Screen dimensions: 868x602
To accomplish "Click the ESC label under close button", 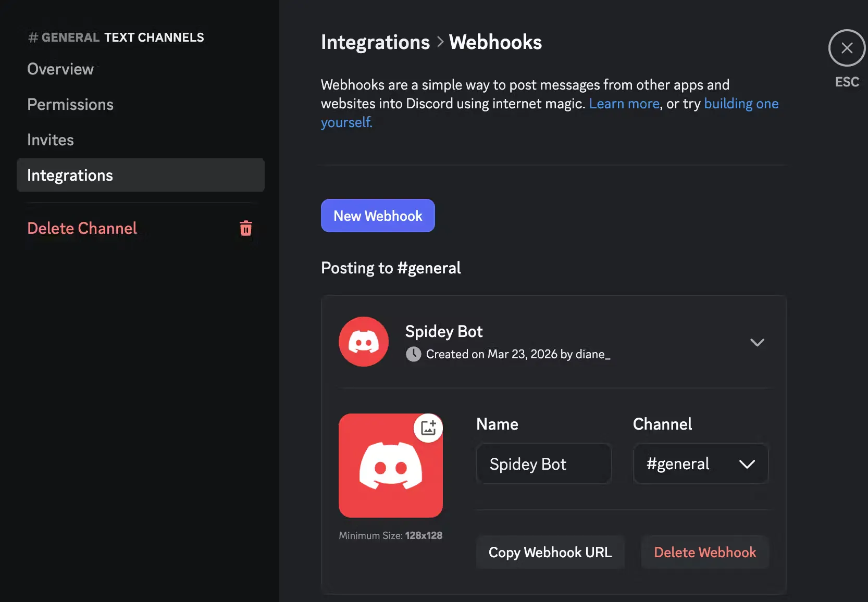I will (x=847, y=82).
